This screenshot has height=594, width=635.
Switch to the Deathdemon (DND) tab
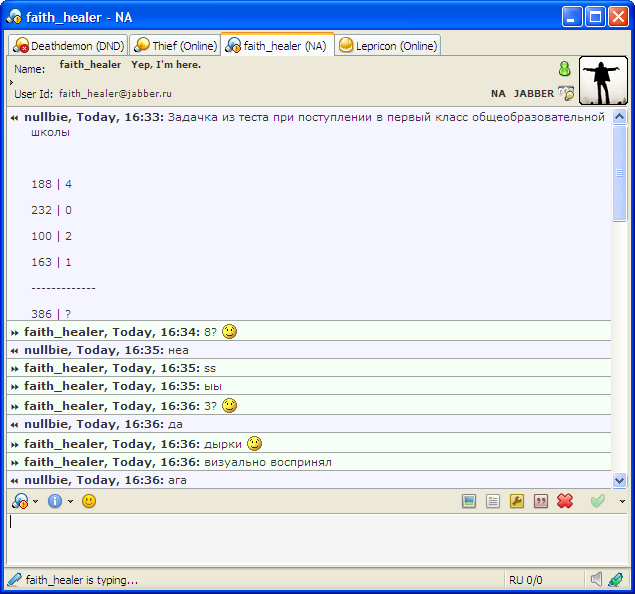[68, 46]
